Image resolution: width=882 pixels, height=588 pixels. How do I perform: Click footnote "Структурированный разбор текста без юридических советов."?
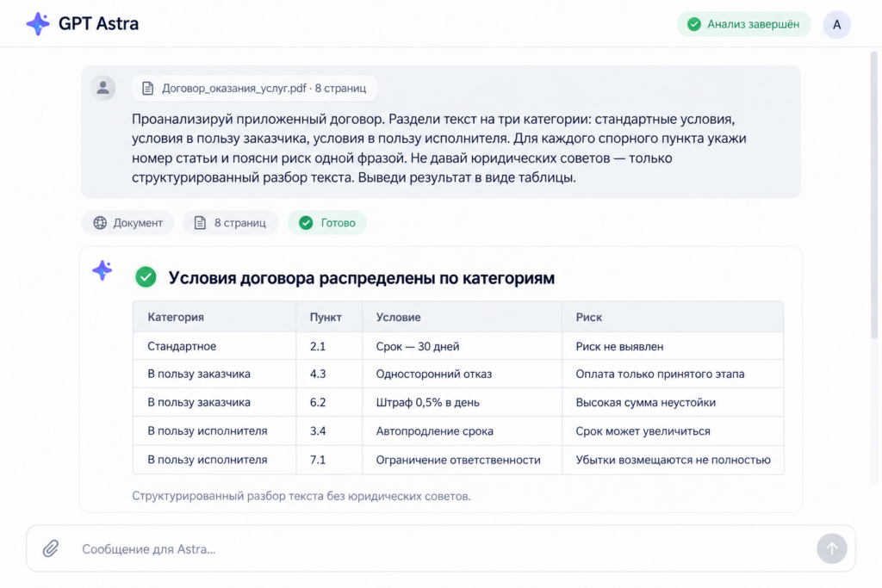click(301, 496)
